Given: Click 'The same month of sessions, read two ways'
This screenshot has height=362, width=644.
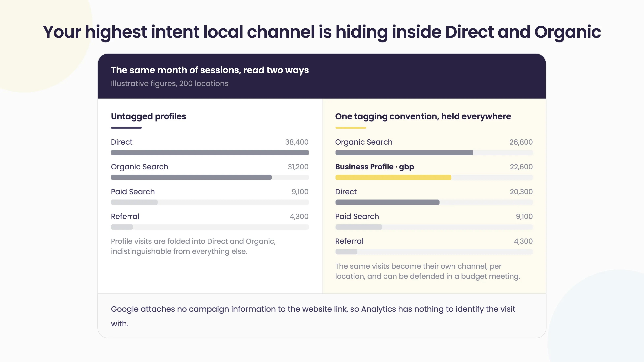Looking at the screenshot, I should click(210, 70).
